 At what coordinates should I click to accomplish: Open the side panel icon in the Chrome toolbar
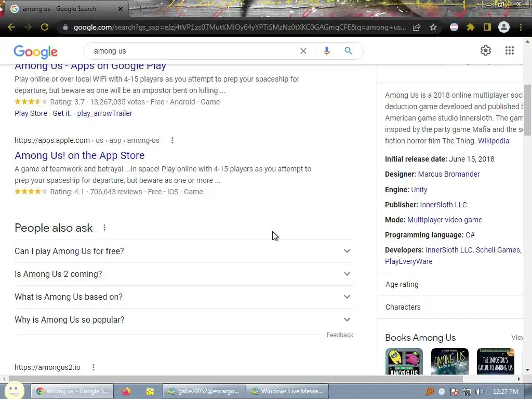coord(487,27)
